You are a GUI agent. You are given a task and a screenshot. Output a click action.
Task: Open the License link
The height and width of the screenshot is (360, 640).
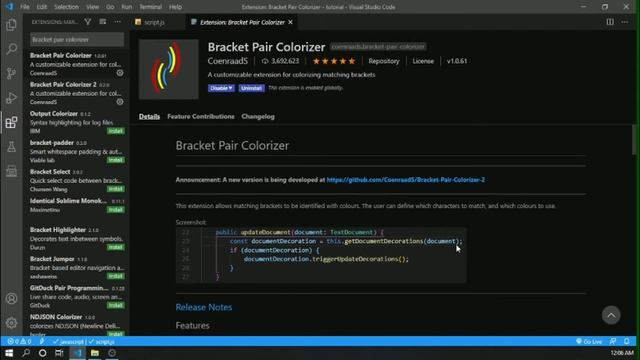423,61
